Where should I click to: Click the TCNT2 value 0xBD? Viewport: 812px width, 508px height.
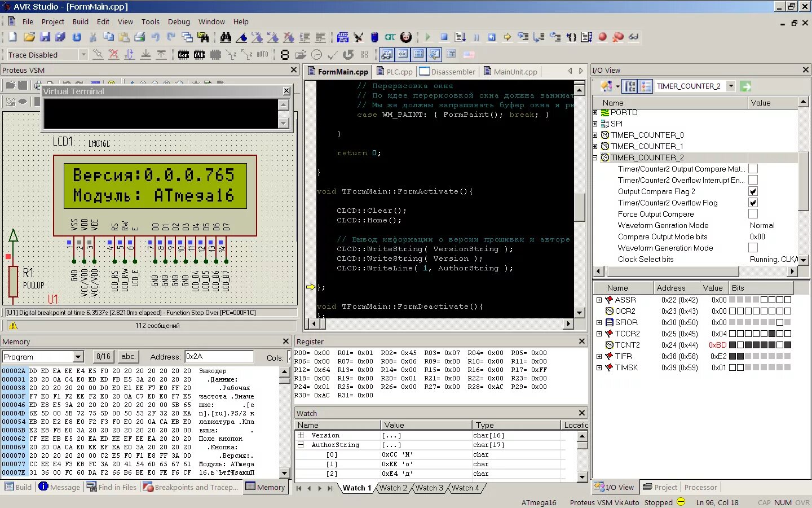[x=717, y=345]
